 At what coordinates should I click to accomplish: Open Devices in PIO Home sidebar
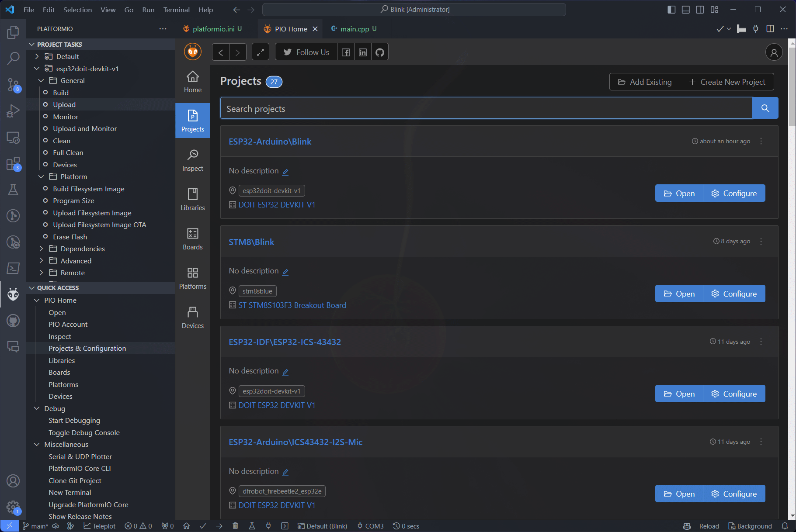[x=193, y=318]
